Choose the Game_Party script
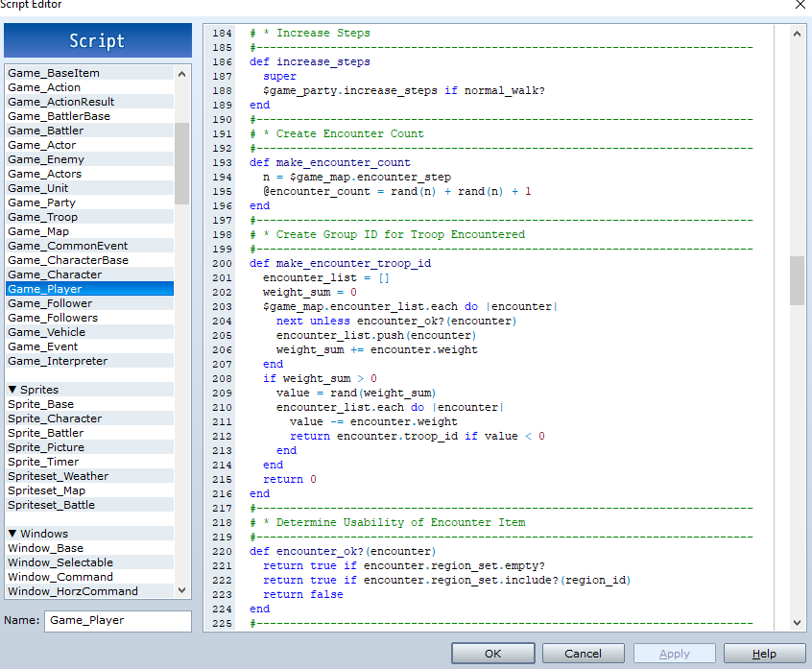 click(x=90, y=203)
